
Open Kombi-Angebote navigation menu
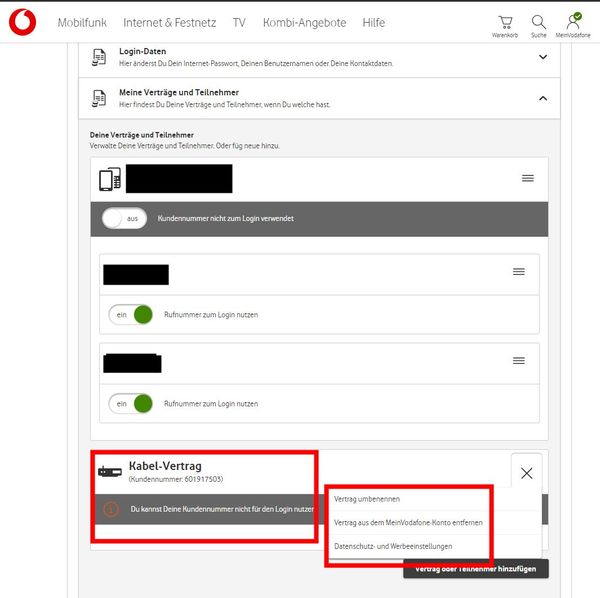coord(304,23)
